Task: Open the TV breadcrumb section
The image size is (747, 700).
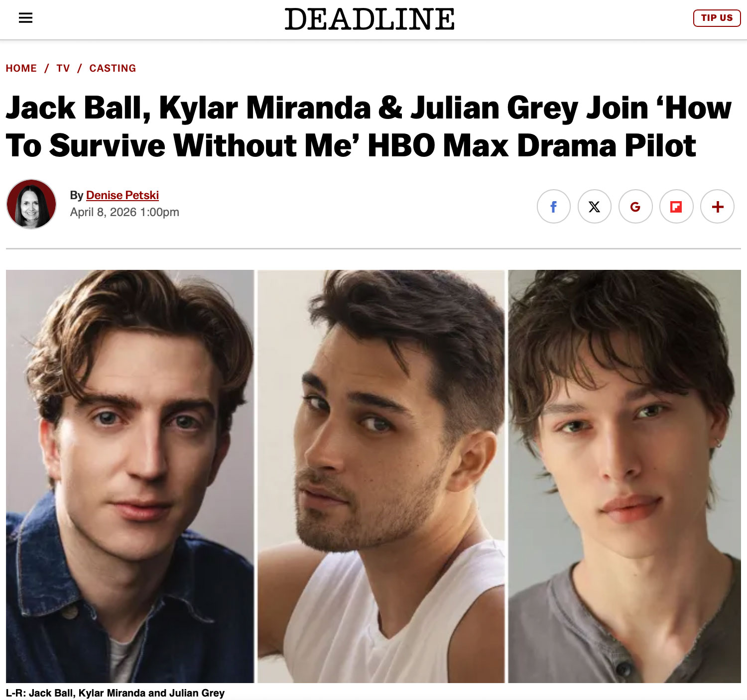Action: pos(63,68)
